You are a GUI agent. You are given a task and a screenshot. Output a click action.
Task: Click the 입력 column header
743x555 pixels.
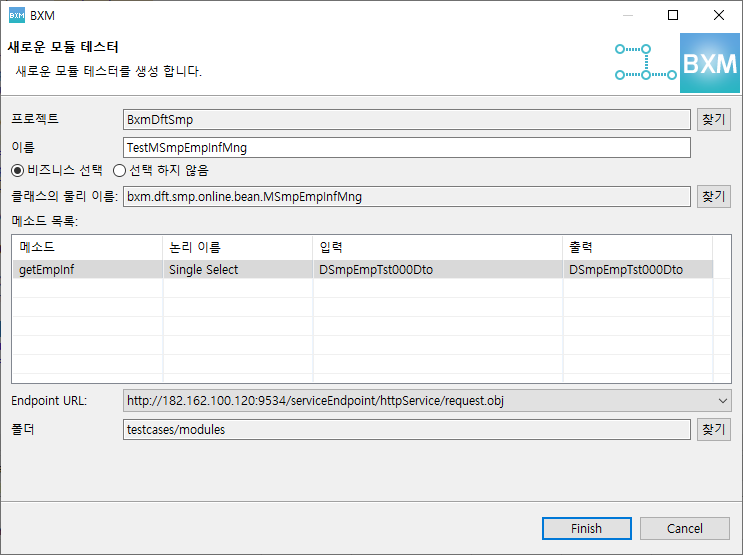click(436, 247)
